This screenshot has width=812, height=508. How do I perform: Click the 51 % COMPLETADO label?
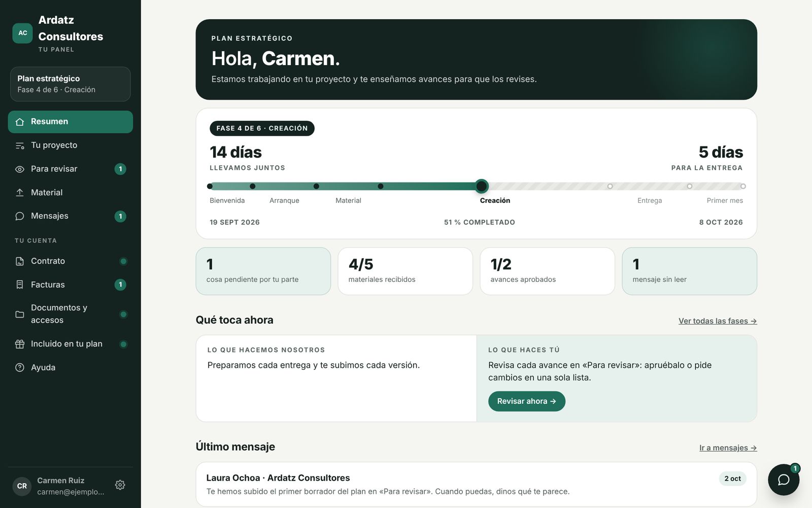pos(480,223)
